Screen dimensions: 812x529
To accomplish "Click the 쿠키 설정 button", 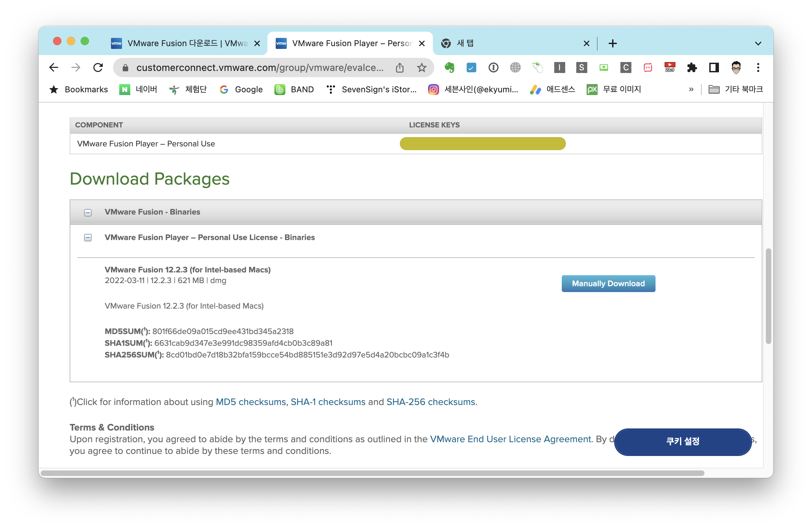I will pos(682,442).
